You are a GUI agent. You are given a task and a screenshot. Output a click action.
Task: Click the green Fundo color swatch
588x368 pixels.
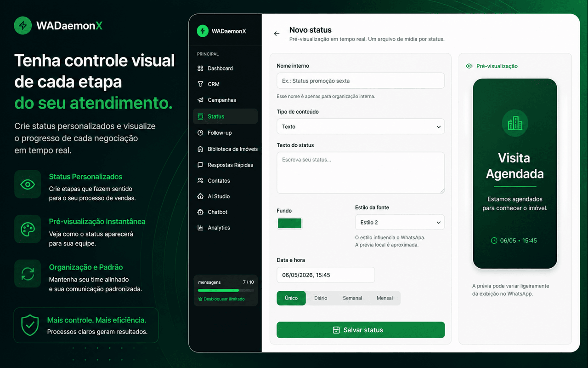coord(290,224)
